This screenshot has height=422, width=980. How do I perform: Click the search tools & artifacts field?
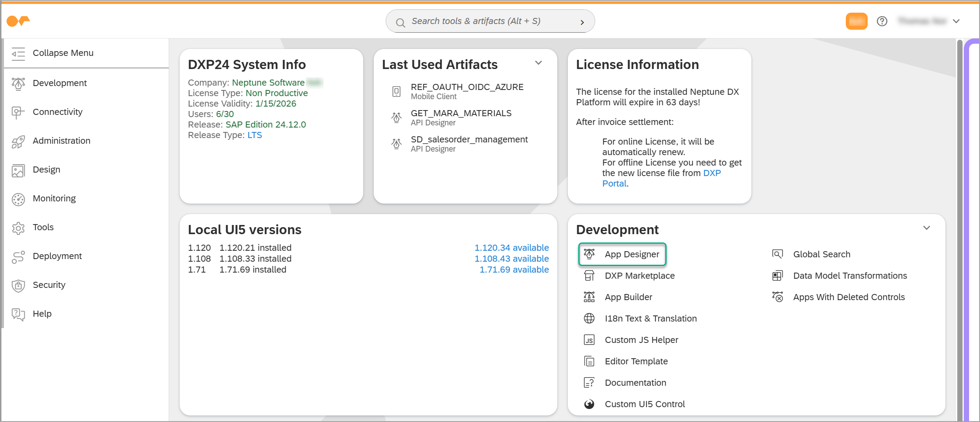pos(490,21)
